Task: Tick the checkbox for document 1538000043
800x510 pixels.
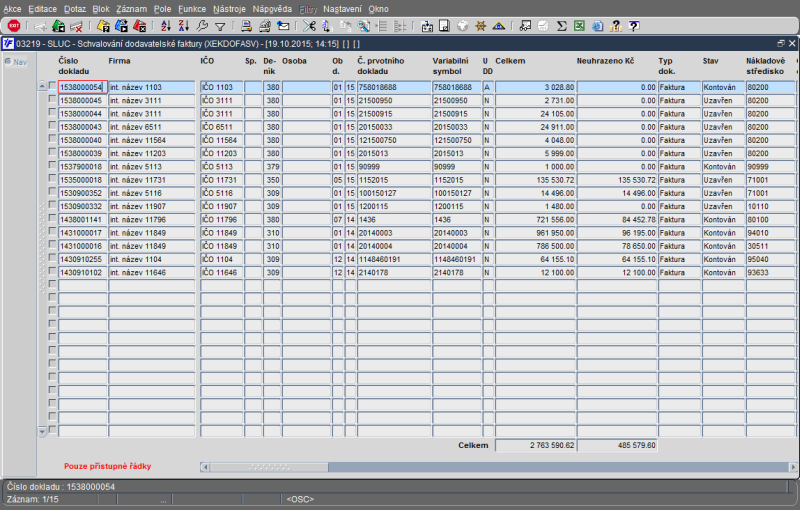Action: pos(53,125)
